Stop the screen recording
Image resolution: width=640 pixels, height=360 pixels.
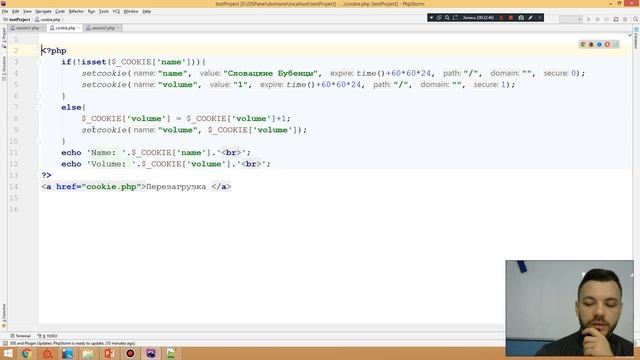[511, 18]
